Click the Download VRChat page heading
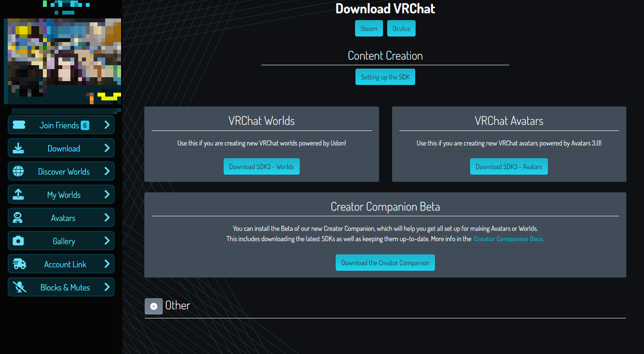This screenshot has height=354, width=644. (385, 9)
